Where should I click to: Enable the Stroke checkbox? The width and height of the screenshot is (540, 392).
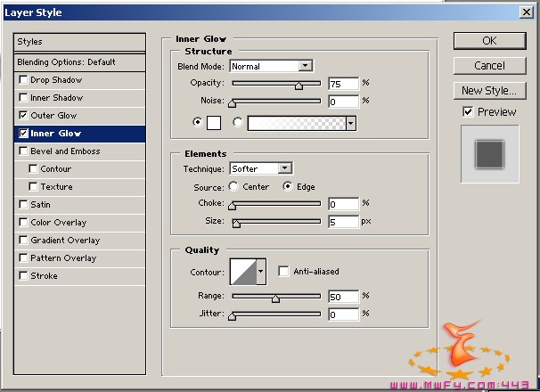coord(23,275)
